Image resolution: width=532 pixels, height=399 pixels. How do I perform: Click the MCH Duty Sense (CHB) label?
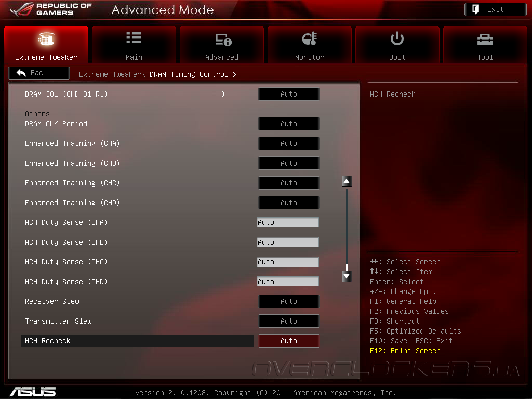click(x=66, y=242)
